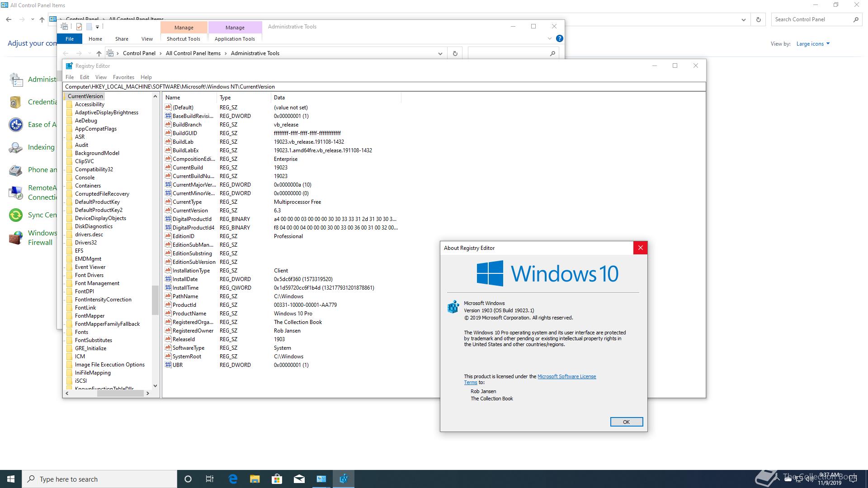Click the BaseBuildRevision DWORD icon
868x488 pixels.
click(x=168, y=116)
